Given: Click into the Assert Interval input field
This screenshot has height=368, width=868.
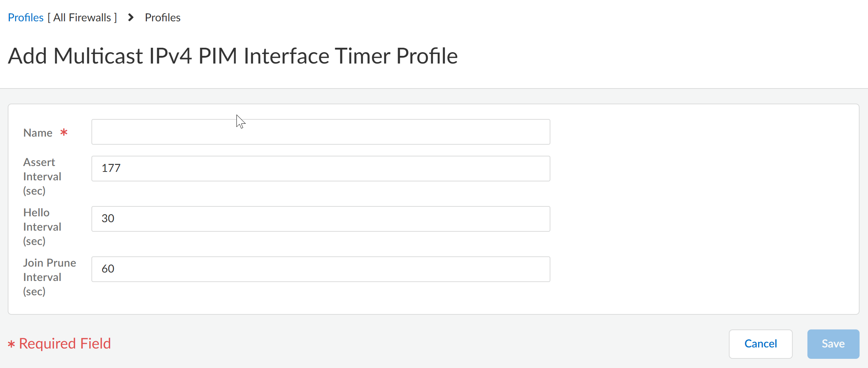Looking at the screenshot, I should click(x=321, y=169).
